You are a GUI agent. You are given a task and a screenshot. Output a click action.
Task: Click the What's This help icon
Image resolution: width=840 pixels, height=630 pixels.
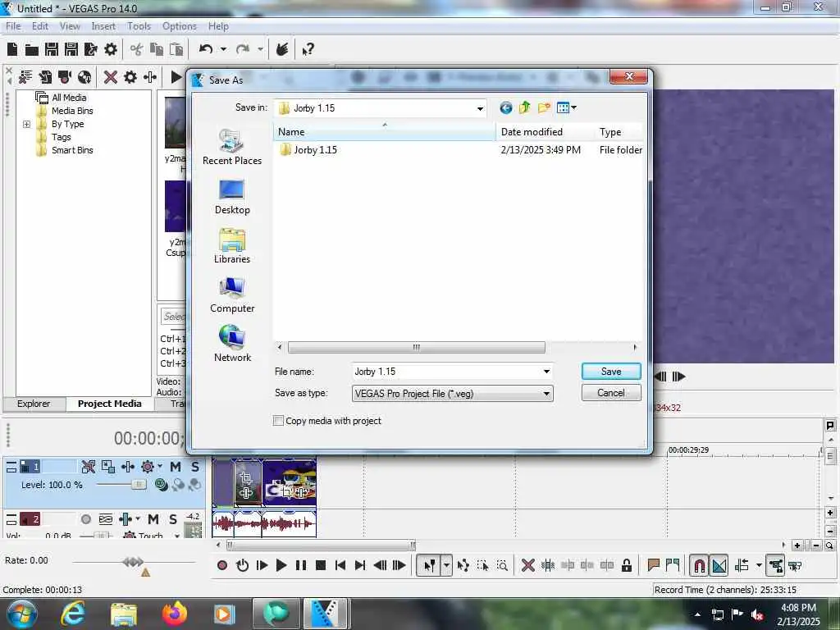tap(308, 50)
